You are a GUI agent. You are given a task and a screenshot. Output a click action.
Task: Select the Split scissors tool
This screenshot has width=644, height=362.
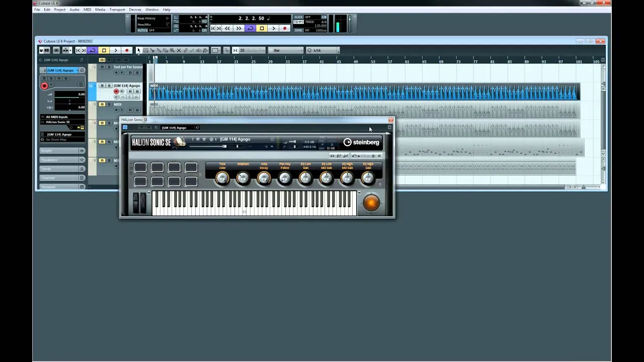[152, 50]
